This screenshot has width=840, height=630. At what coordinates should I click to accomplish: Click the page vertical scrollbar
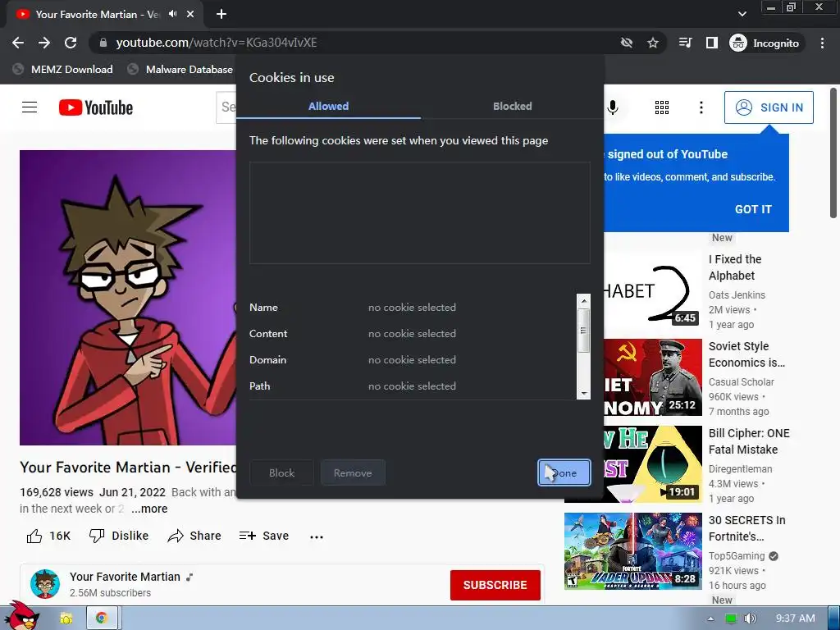[833, 153]
